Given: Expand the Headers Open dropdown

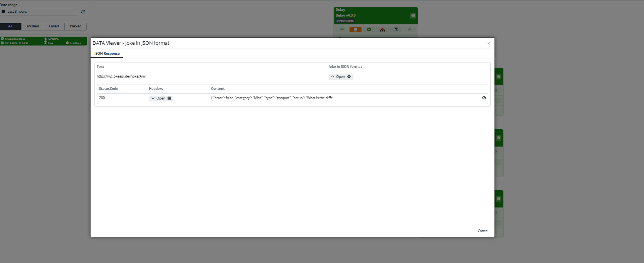Looking at the screenshot, I should click(161, 98).
